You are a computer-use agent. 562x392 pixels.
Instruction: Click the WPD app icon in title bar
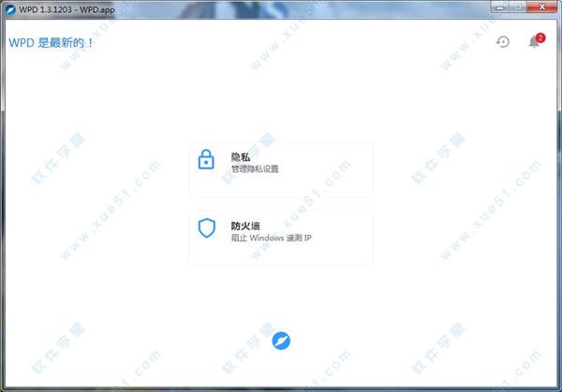(x=10, y=9)
